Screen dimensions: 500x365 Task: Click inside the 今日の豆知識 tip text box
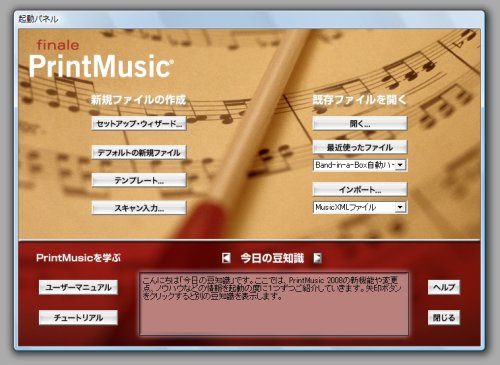coord(274,304)
